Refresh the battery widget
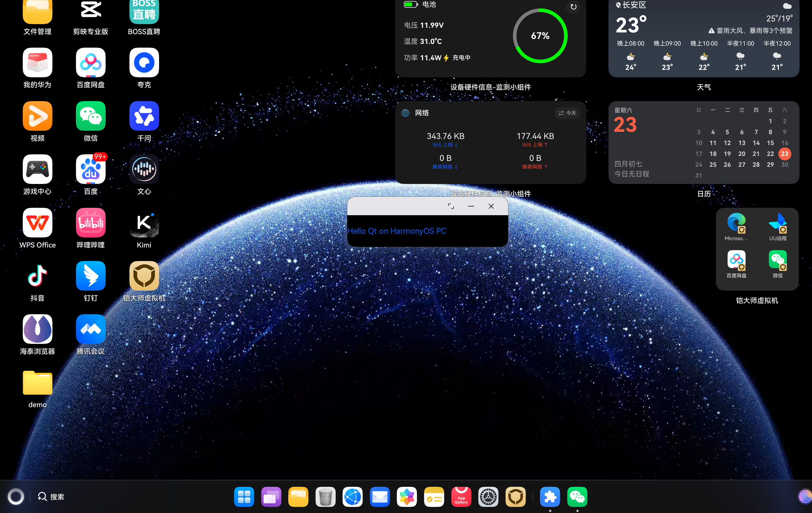The width and height of the screenshot is (812, 513). [x=573, y=7]
